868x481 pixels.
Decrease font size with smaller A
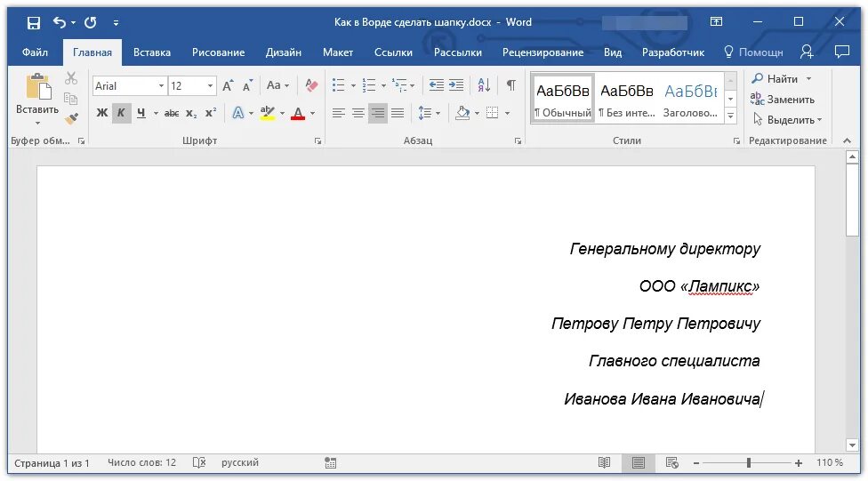pos(247,85)
